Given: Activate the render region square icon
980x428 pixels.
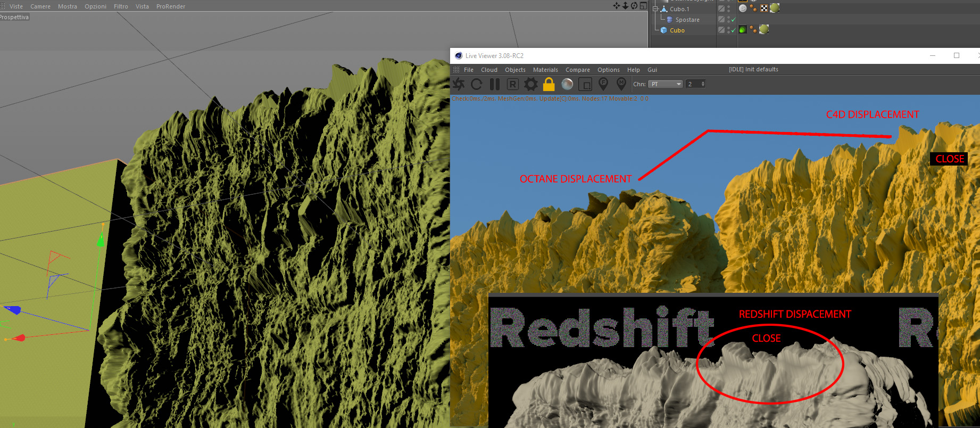Looking at the screenshot, I should 585,84.
